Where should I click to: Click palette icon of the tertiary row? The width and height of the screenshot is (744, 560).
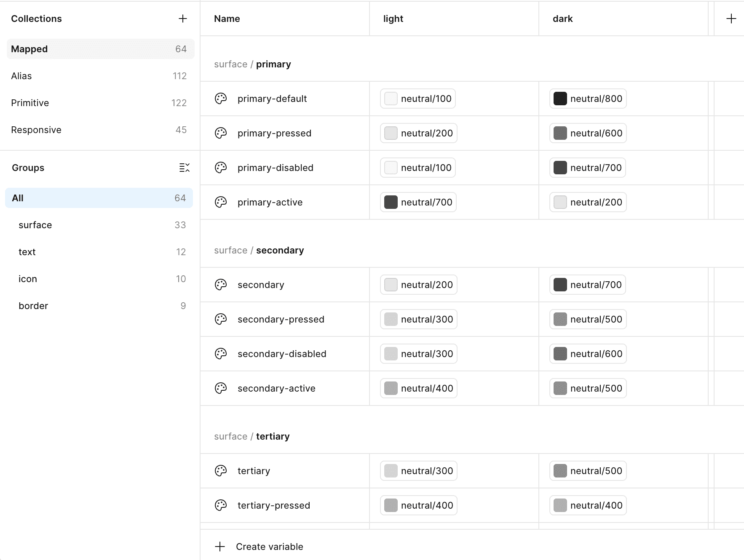(x=221, y=471)
